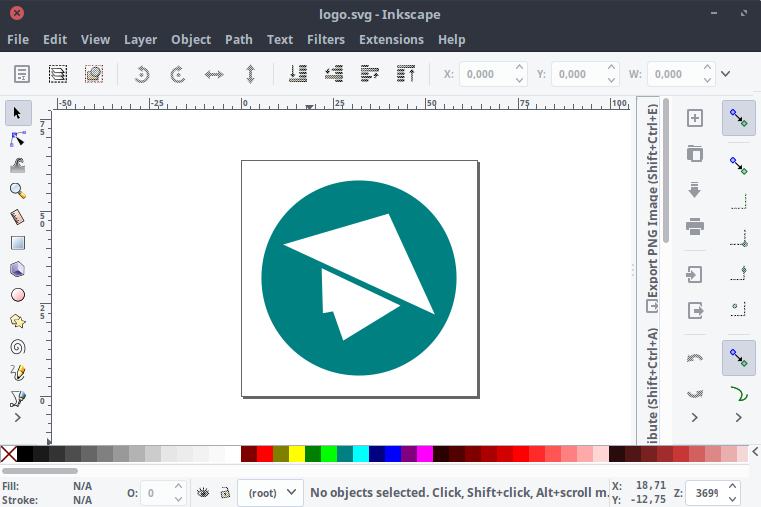
Task: Select the Measure ruler tool
Action: (x=18, y=217)
